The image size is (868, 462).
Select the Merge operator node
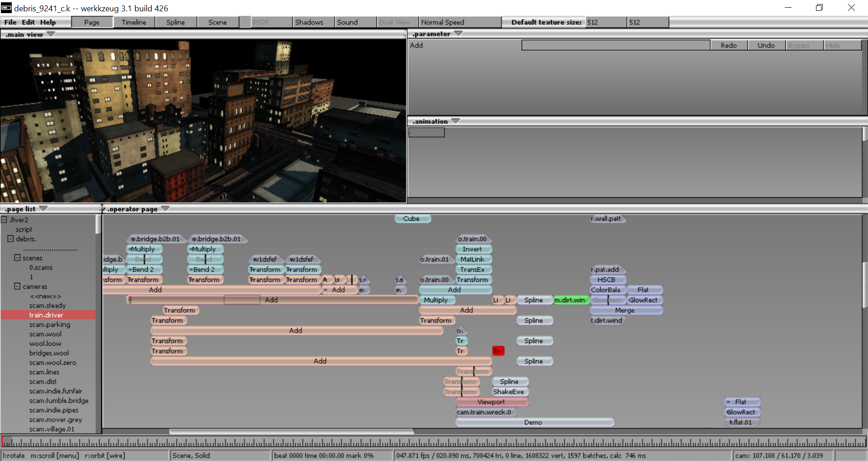(625, 310)
